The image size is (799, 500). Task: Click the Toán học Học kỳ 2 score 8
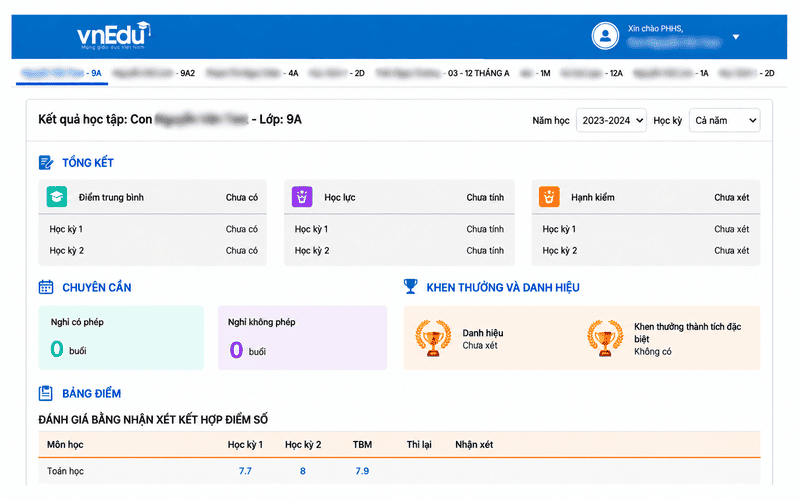[x=303, y=471]
